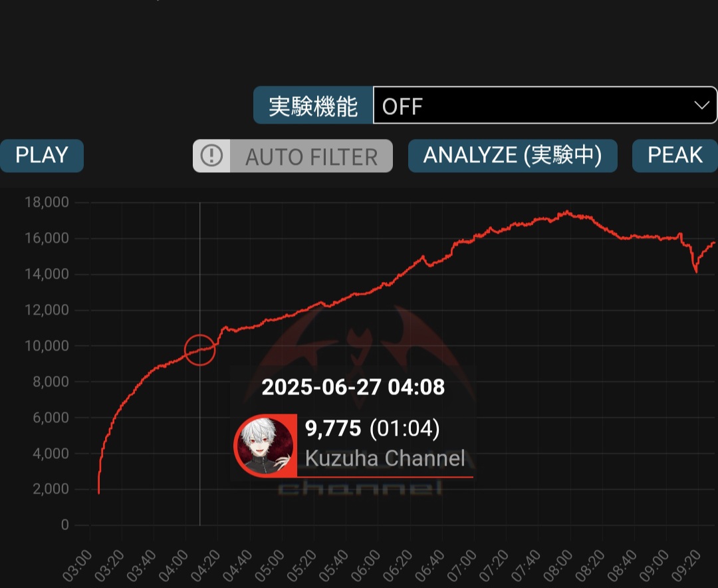Click the PEAK button
This screenshot has height=588, width=718.
[675, 156]
